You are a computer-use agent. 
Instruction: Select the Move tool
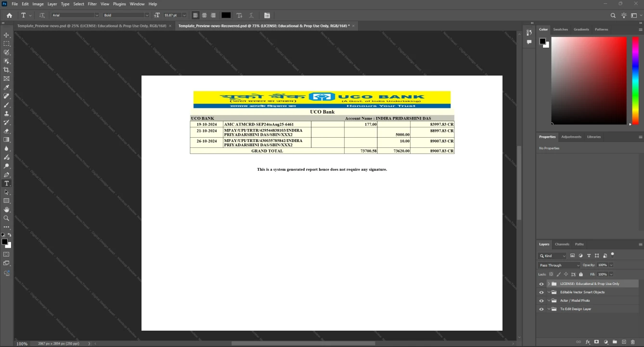[6, 35]
